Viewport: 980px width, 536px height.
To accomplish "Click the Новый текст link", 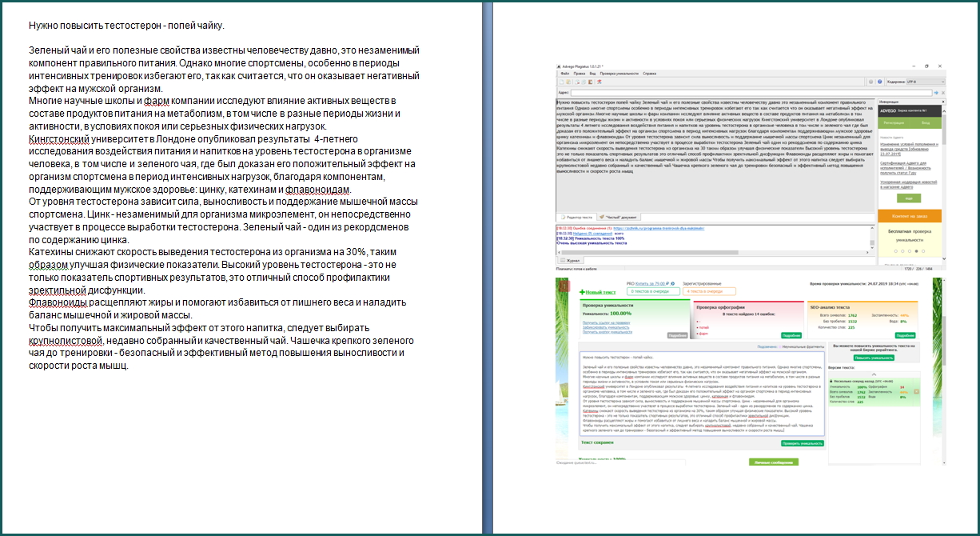I will click(600, 293).
